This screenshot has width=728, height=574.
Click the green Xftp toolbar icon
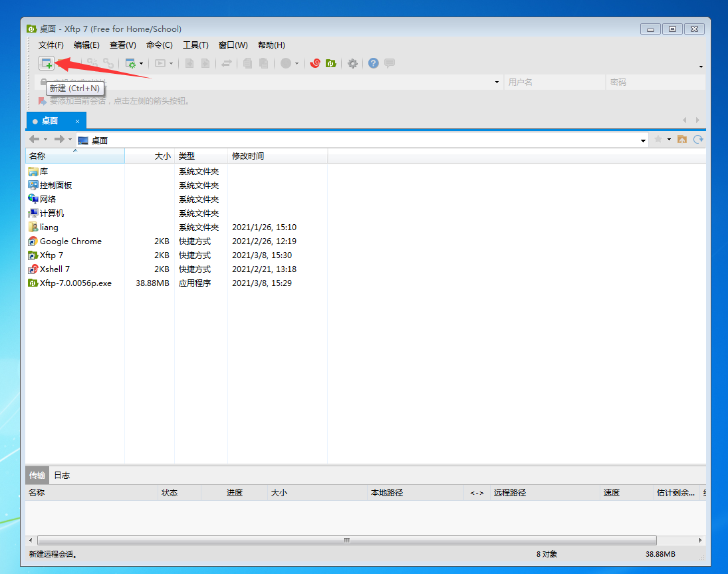[x=331, y=63]
